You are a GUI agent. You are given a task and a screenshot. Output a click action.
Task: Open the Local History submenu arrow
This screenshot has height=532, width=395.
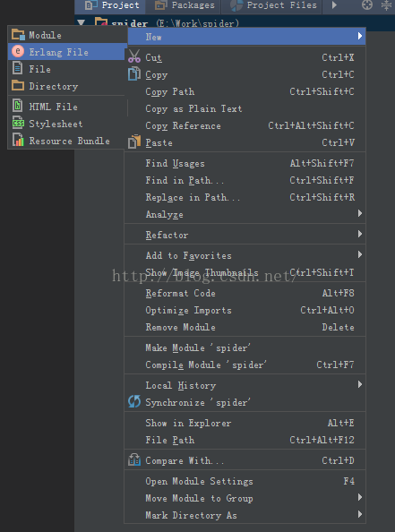pos(360,384)
